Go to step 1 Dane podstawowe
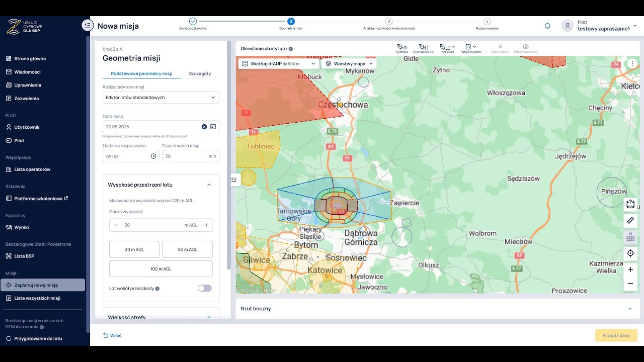The width and height of the screenshot is (644, 362). tap(193, 24)
